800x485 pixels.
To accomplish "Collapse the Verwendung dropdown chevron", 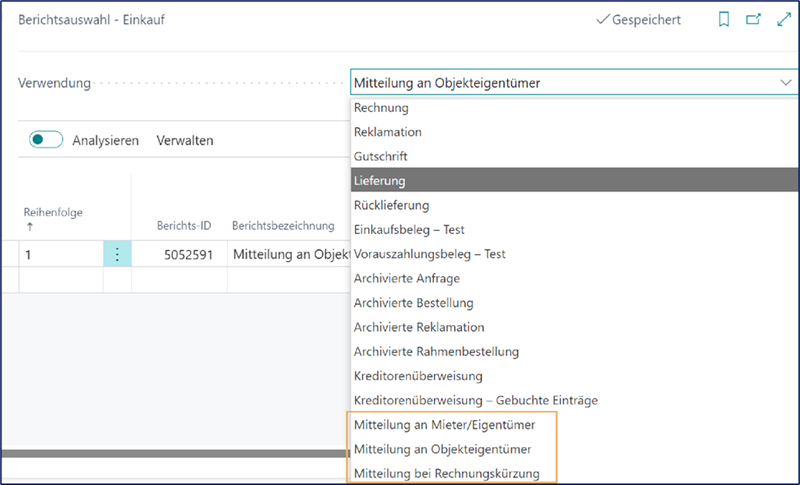I will click(782, 83).
